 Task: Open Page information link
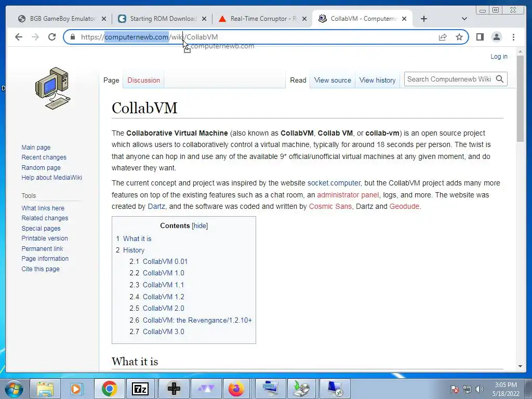coord(45,259)
